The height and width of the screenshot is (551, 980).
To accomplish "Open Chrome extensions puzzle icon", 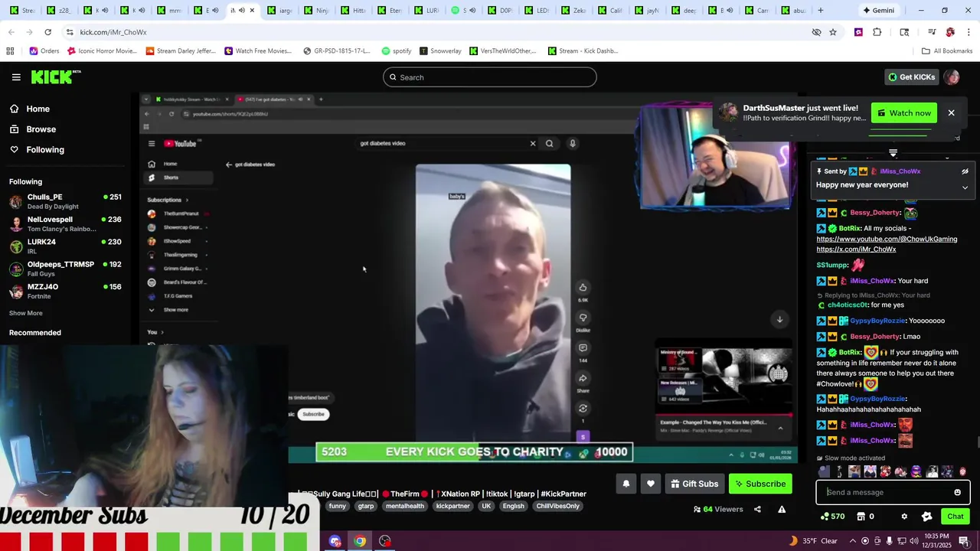I will click(877, 32).
